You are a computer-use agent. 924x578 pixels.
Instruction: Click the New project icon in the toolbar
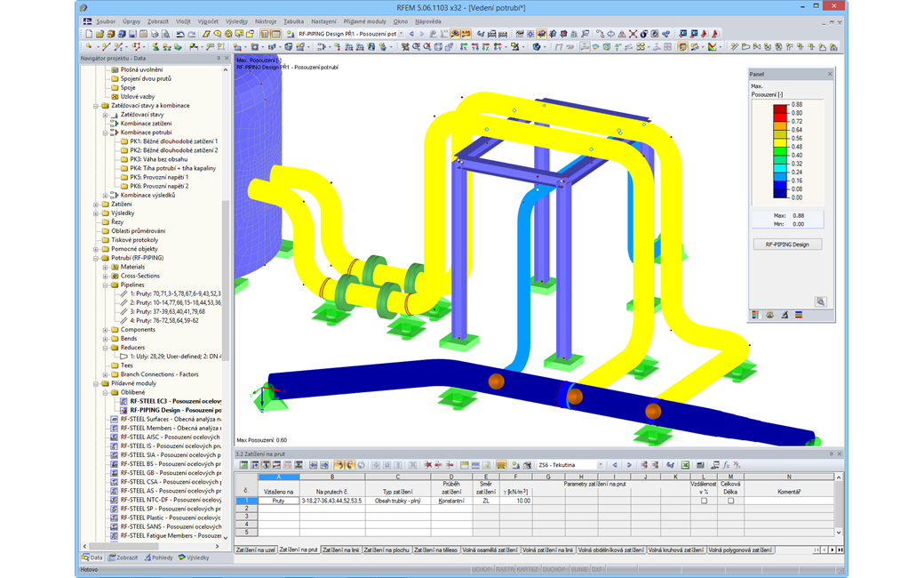pos(89,33)
